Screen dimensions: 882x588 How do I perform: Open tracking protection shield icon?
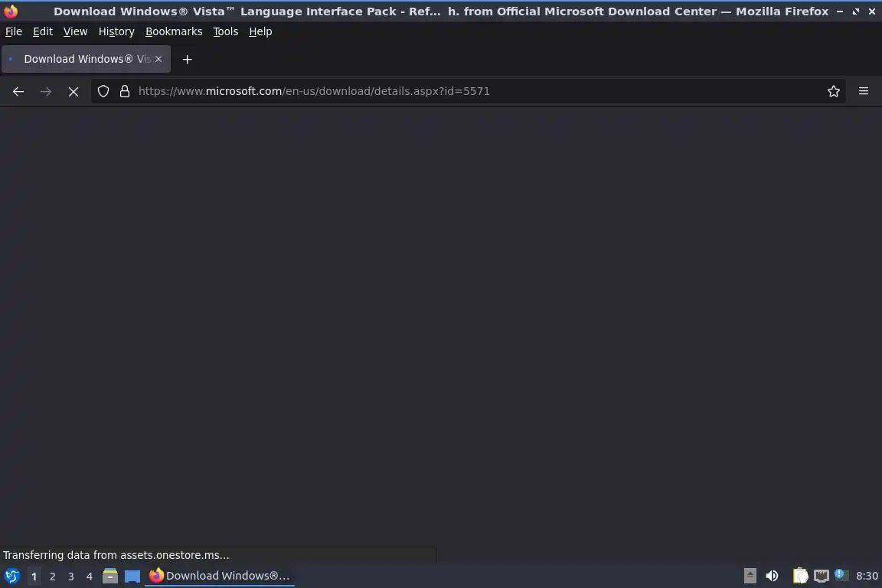pos(103,91)
